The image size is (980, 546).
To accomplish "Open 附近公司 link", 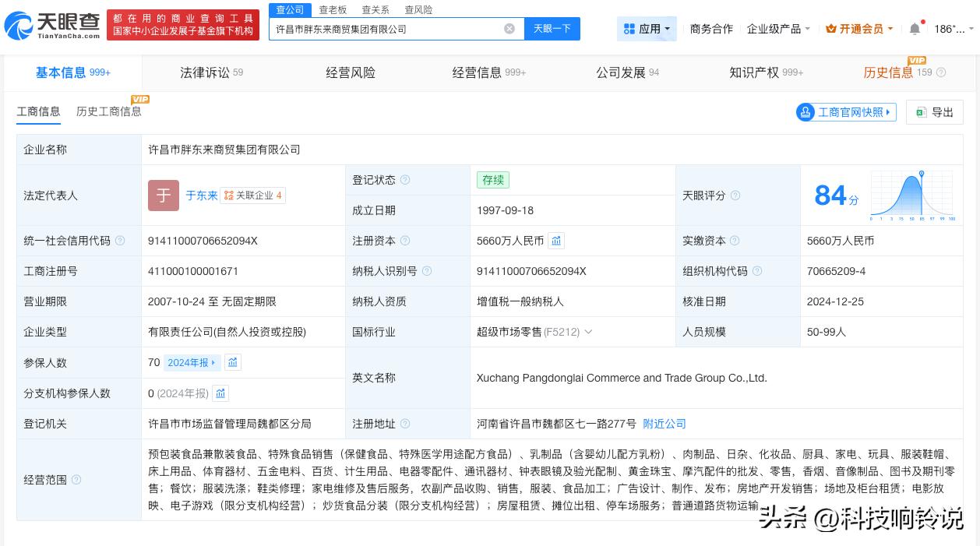I will 664,424.
